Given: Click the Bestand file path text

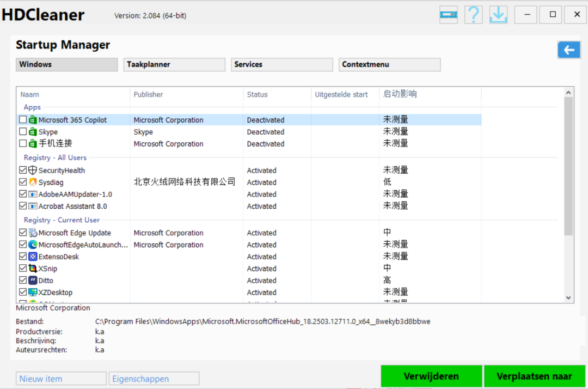Looking at the screenshot, I should point(262,321).
